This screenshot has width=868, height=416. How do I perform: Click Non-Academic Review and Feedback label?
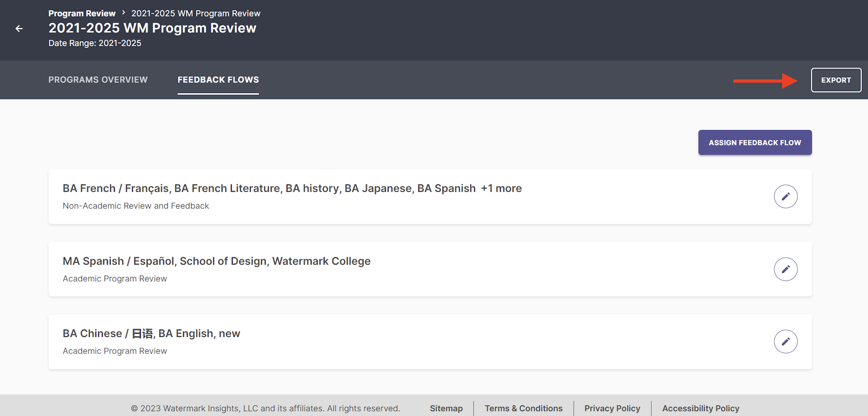point(136,206)
